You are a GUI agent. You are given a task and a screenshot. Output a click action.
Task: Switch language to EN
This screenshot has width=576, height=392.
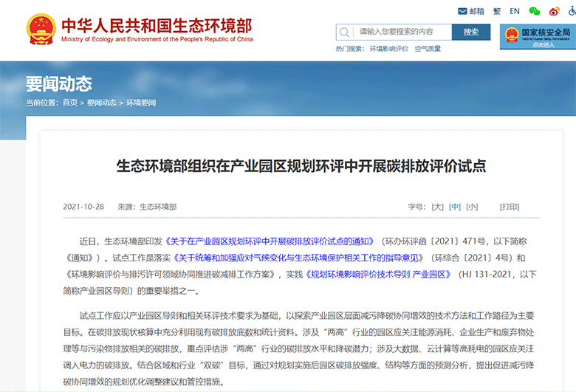click(514, 11)
